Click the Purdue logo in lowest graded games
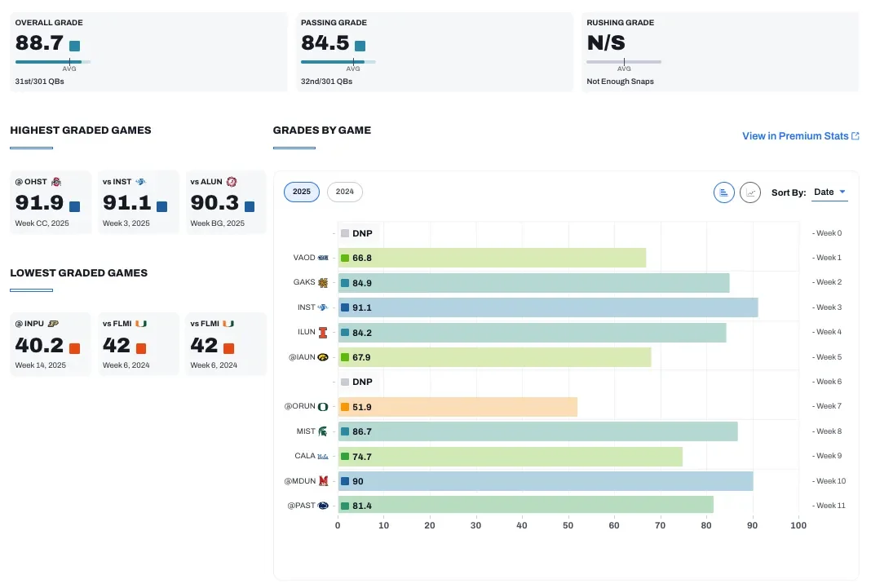The width and height of the screenshot is (871, 588). [53, 324]
